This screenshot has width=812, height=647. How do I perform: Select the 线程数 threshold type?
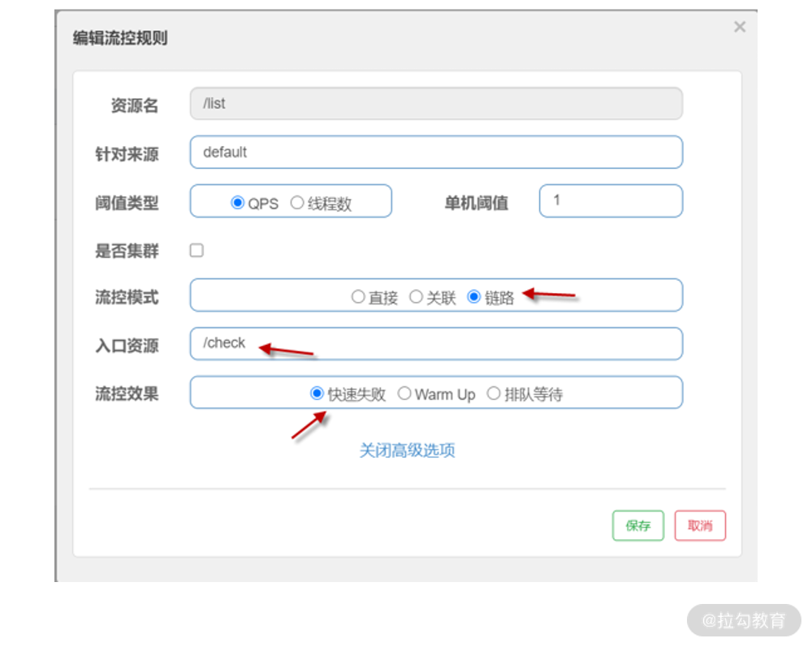click(296, 202)
